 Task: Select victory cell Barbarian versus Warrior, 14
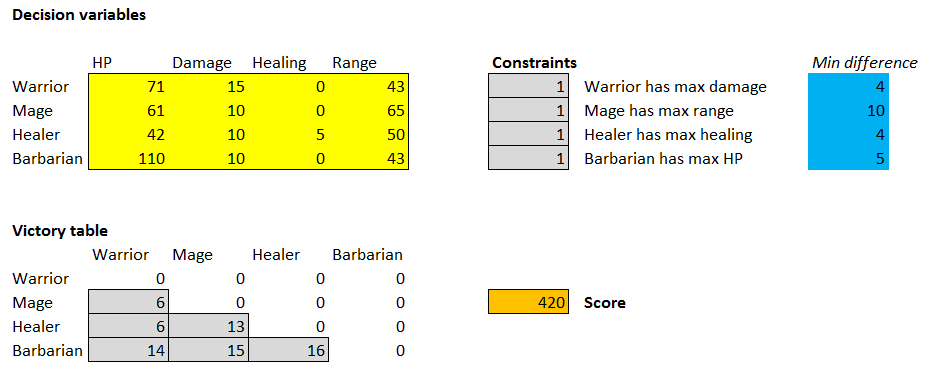tap(129, 350)
